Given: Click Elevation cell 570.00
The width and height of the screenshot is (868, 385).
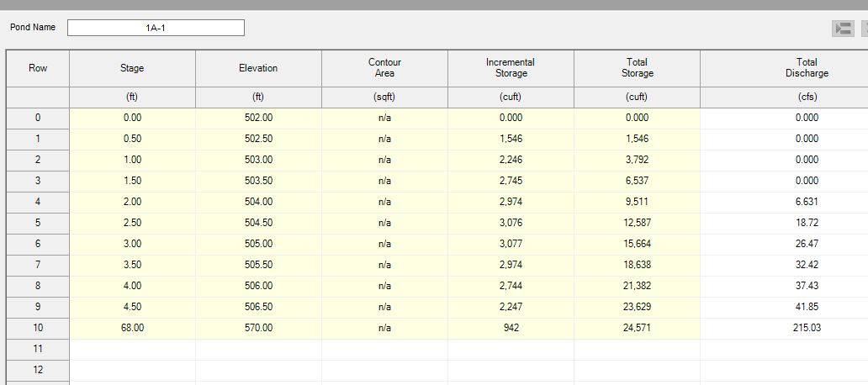Looking at the screenshot, I should (x=258, y=328).
